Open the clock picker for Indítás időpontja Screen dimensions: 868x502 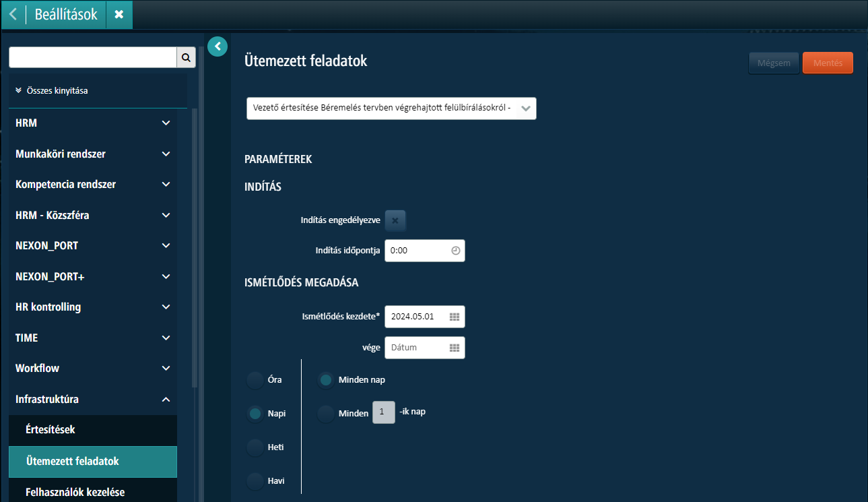[455, 250]
